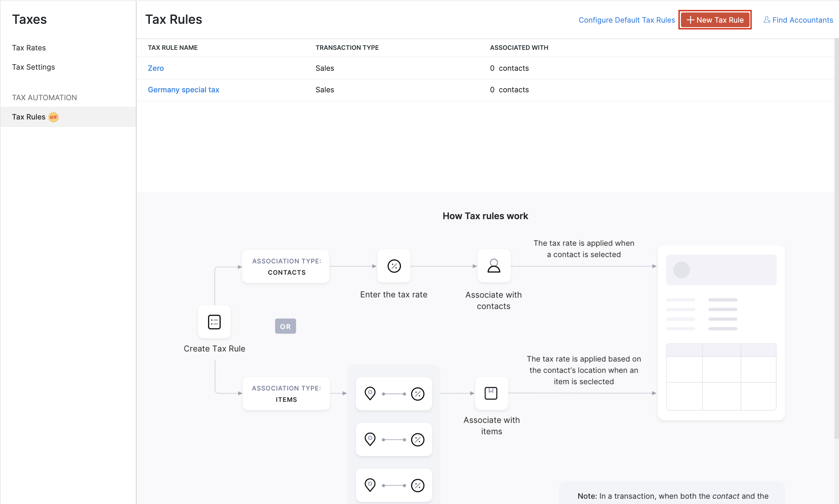Select Tax Rules in the sidebar

click(29, 117)
